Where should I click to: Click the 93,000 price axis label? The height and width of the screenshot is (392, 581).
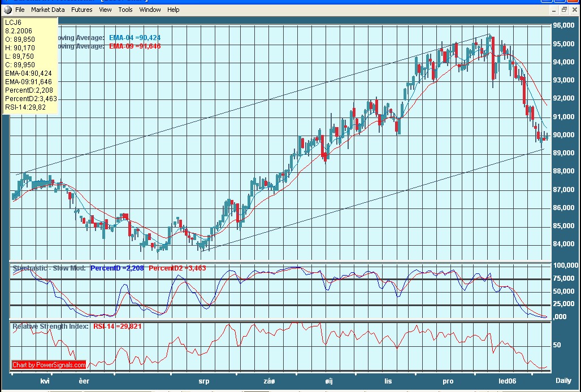click(563, 80)
